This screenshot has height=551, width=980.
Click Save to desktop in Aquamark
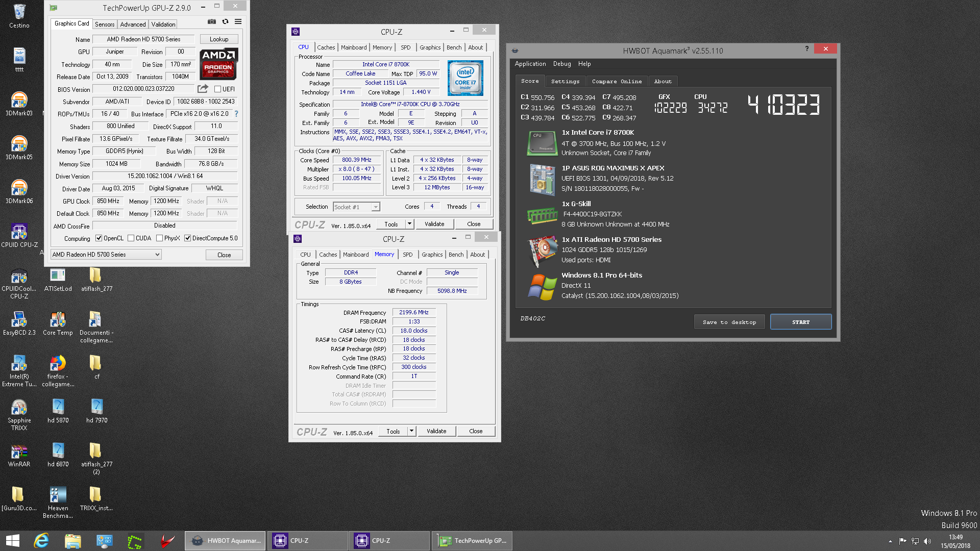729,322
